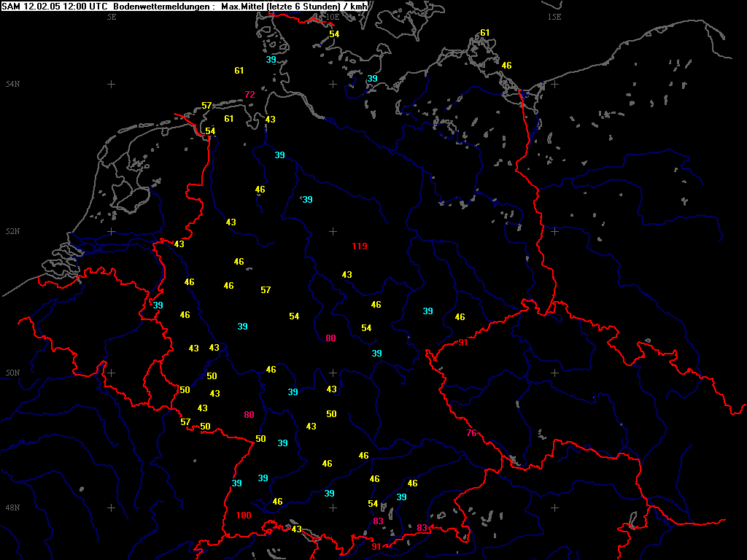Select the grid cross at 50N 15E
The image size is (747, 560).
tap(554, 373)
